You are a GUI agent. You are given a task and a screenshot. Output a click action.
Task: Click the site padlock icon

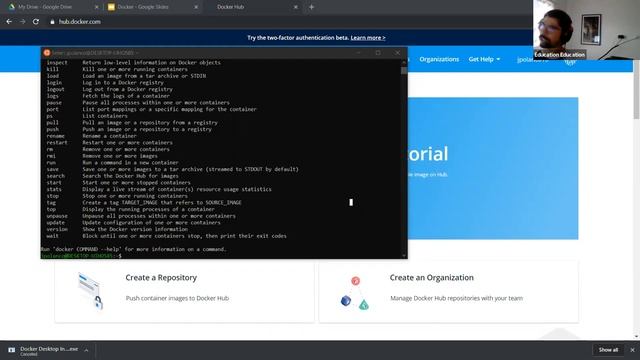click(x=52, y=22)
